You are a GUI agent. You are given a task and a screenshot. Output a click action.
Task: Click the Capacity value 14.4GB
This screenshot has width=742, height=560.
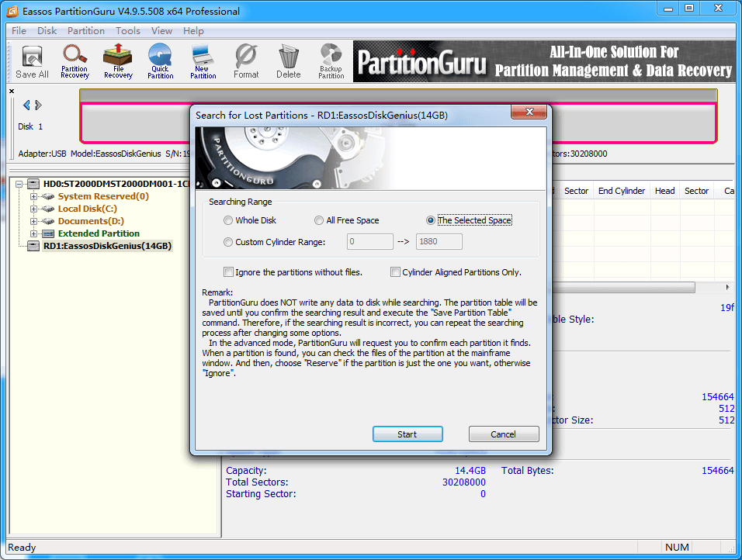[470, 471]
